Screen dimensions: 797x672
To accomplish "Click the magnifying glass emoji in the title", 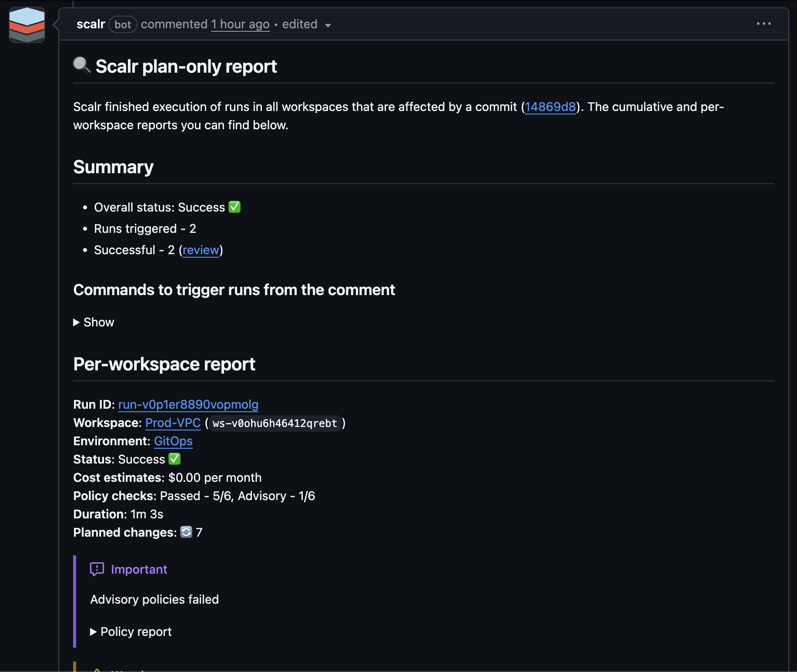I will point(82,66).
